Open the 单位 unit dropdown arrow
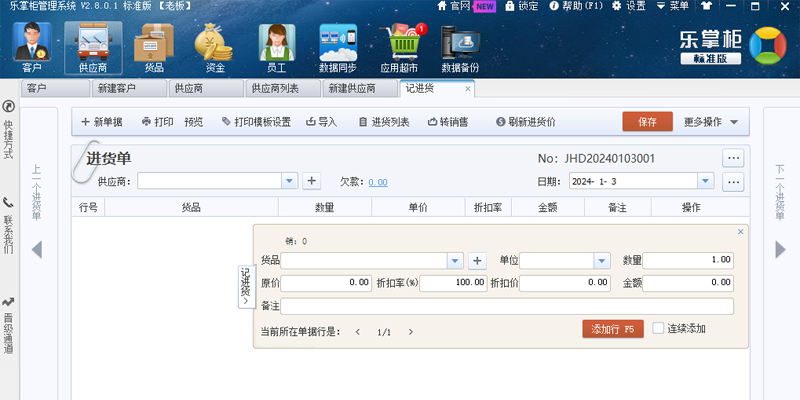The height and width of the screenshot is (400, 800). [602, 261]
